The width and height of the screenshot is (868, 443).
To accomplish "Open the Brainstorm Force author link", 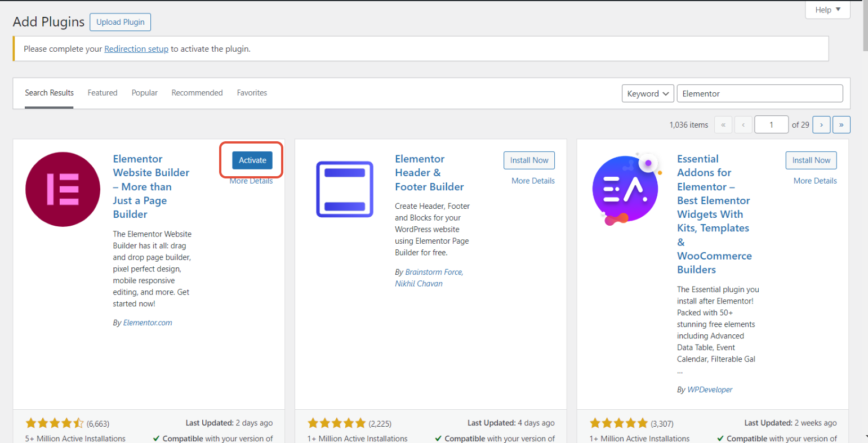I will (x=433, y=272).
